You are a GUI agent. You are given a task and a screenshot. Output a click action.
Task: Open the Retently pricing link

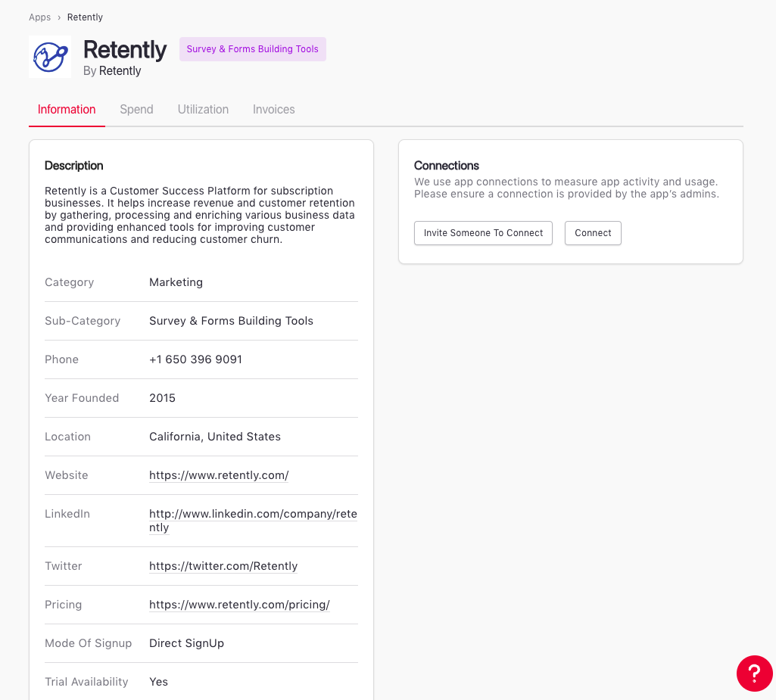[239, 605]
